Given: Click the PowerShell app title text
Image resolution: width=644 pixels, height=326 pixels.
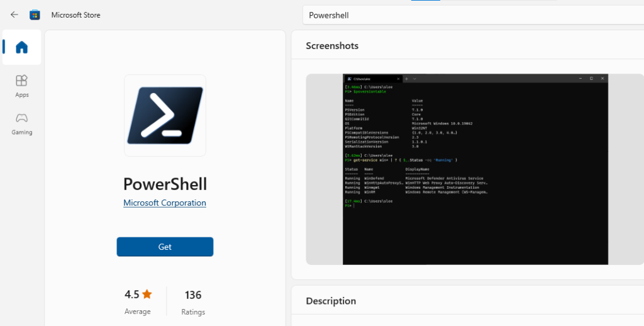Looking at the screenshot, I should [x=165, y=184].
